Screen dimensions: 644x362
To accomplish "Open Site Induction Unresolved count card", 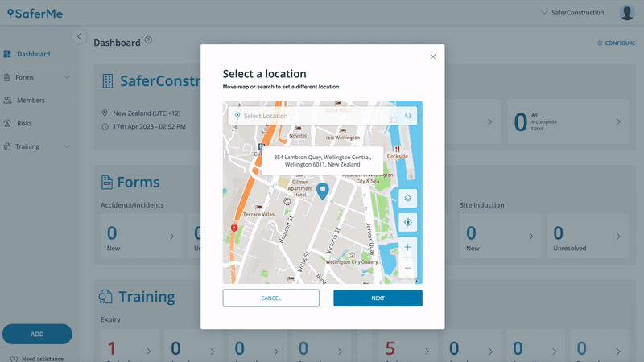I will [588, 236].
